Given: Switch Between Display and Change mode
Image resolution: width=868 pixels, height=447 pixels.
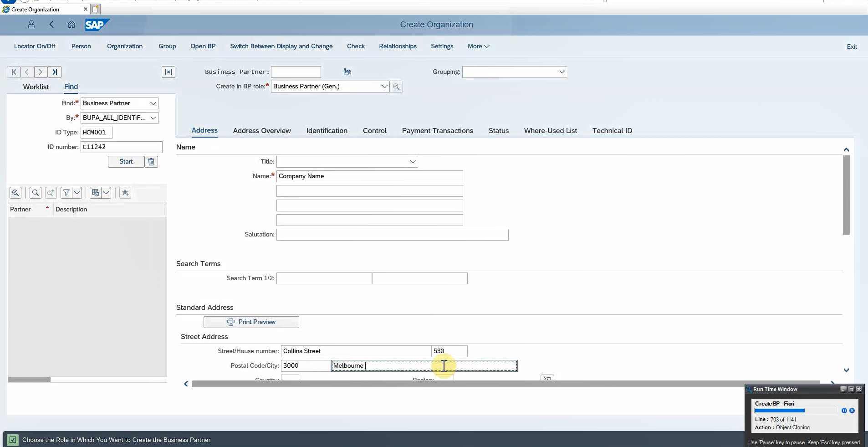Looking at the screenshot, I should (281, 46).
